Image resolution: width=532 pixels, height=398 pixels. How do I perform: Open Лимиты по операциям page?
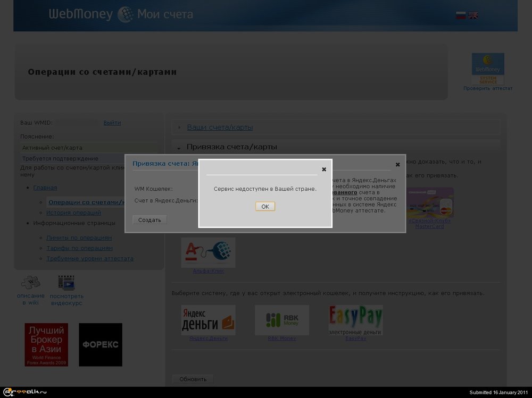click(x=79, y=238)
